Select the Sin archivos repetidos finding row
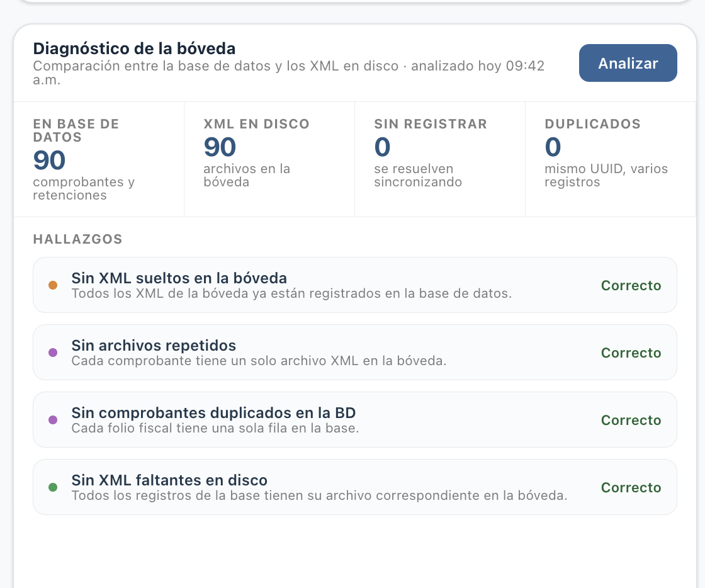The image size is (705, 588). point(355,353)
